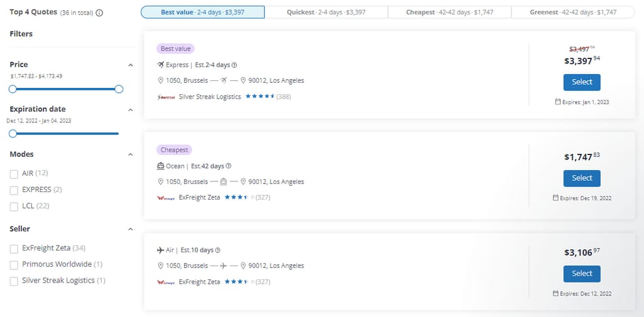
Task: Click destination pin icon in Ocean quote route
Action: tap(243, 181)
